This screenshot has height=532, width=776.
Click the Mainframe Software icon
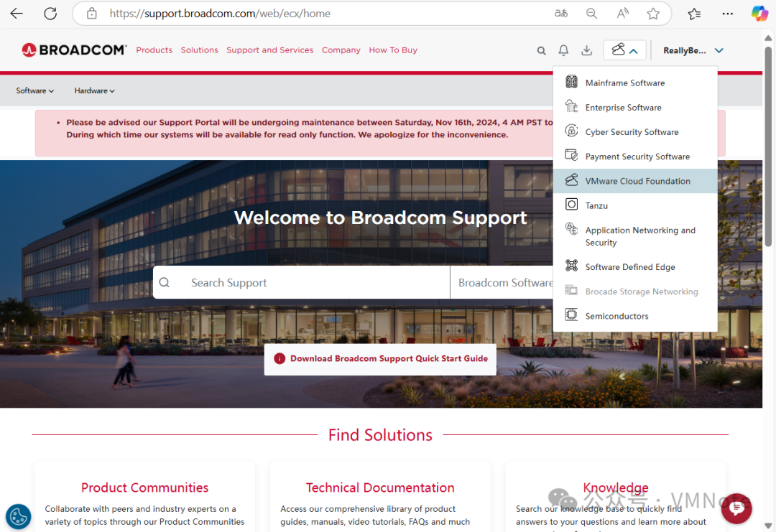(572, 82)
